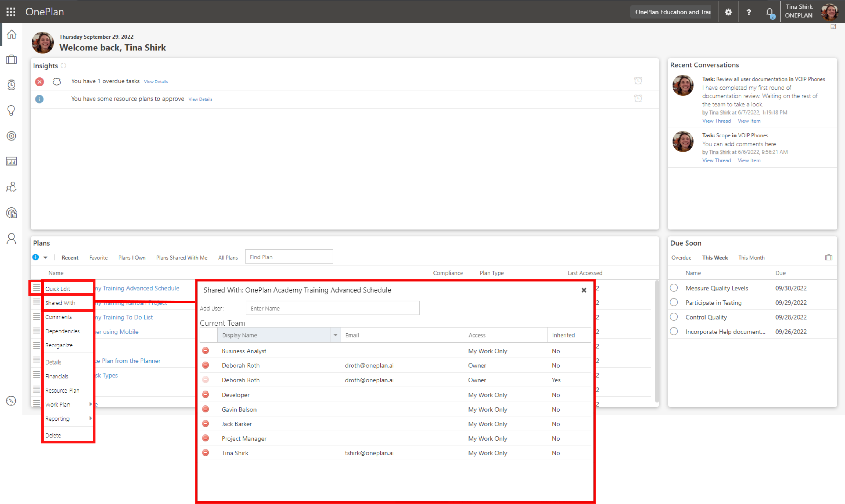Remove Jack Barker from the current team
The image size is (845, 504).
[206, 423]
